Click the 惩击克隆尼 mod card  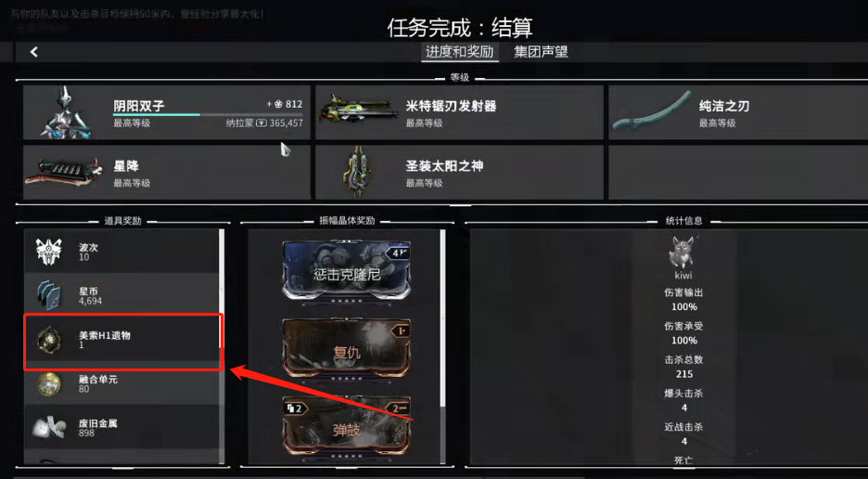point(347,273)
